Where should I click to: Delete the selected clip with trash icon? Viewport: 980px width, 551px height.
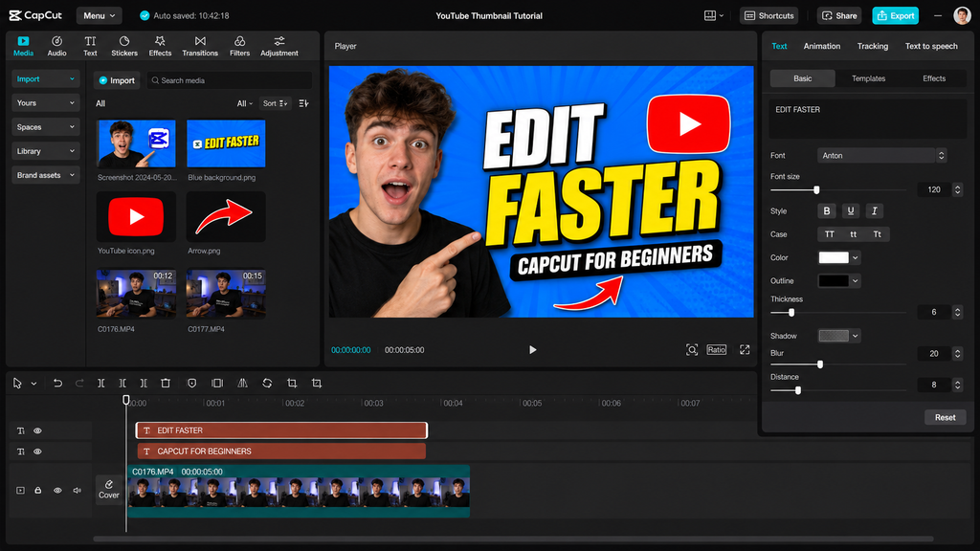166,383
